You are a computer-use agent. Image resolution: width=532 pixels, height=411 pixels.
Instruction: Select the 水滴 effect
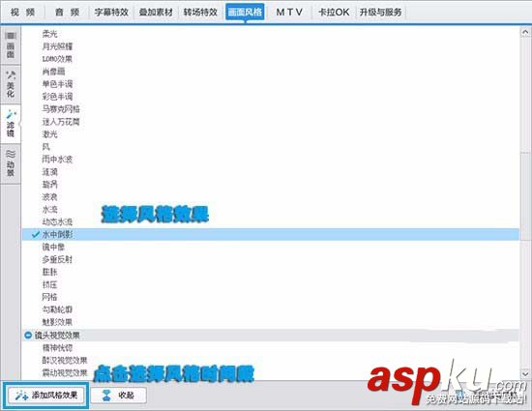click(x=50, y=209)
